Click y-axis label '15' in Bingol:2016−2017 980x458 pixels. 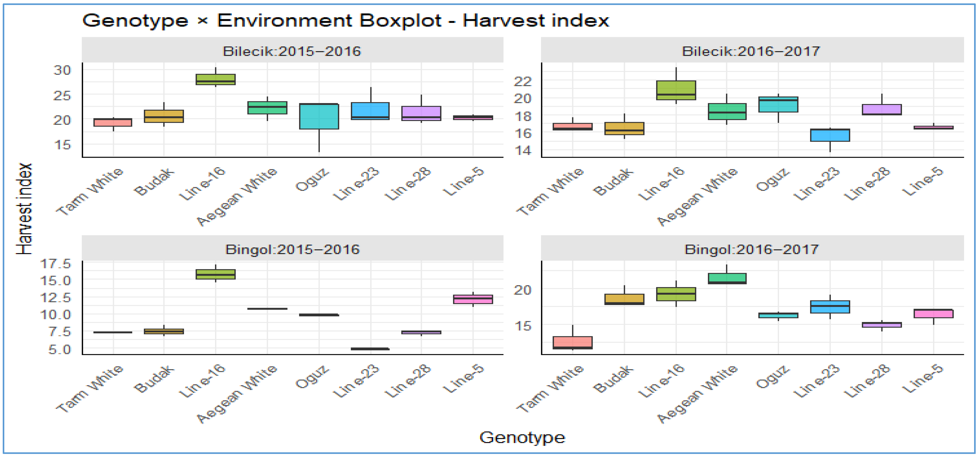[x=523, y=326]
